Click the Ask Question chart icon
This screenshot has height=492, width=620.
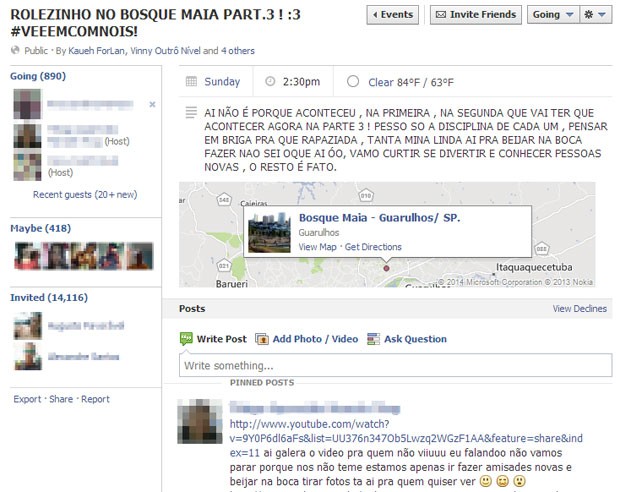(374, 339)
